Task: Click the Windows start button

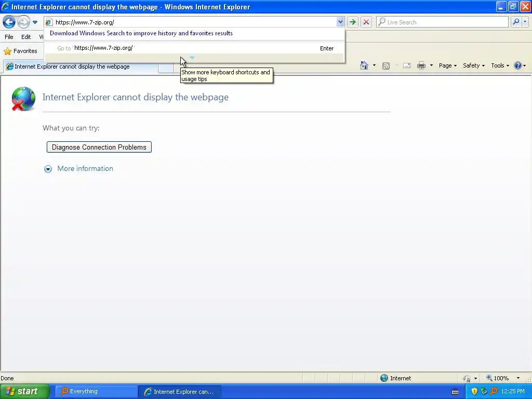Action: click(x=24, y=391)
